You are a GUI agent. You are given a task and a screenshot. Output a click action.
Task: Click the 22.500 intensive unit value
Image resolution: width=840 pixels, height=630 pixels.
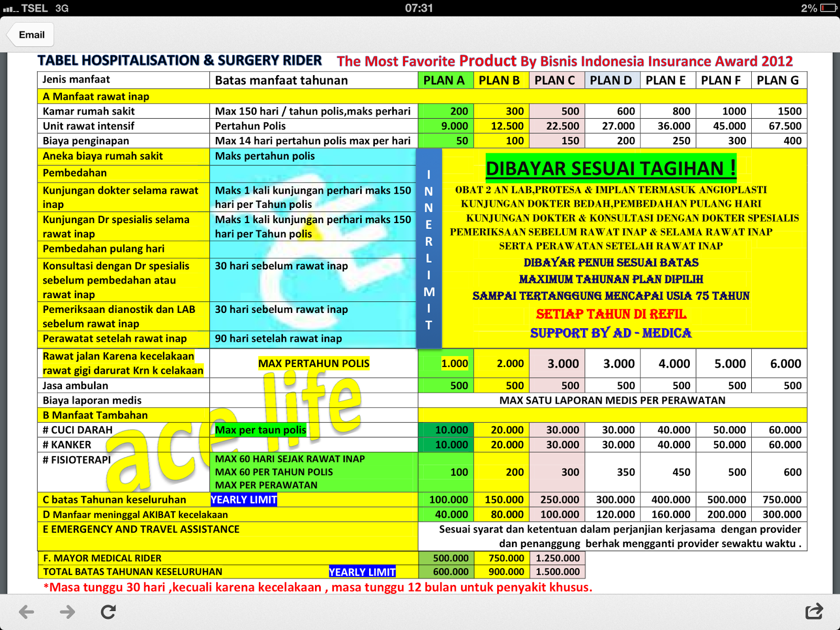click(557, 126)
